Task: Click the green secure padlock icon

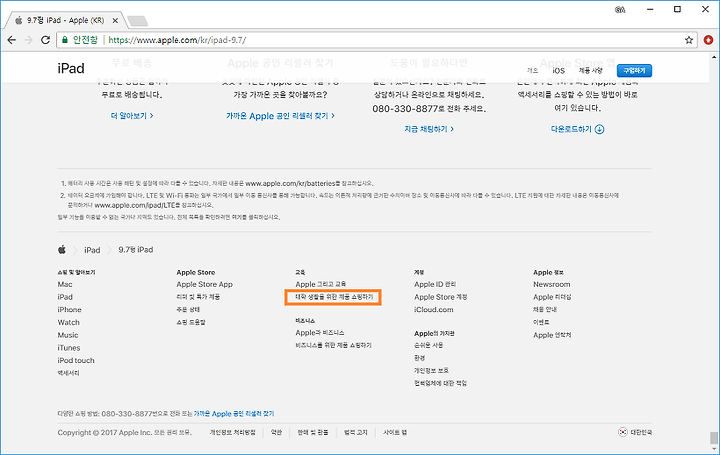Action: 65,39
